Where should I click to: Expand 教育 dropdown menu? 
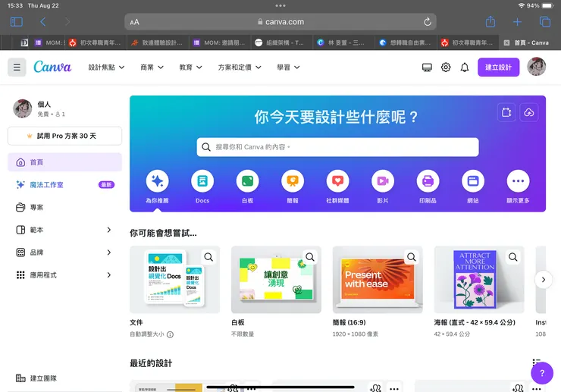click(191, 67)
